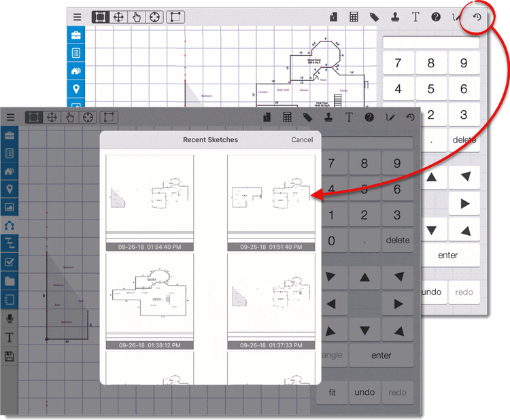
Task: Tap the down arrow key on back window keypad
Action: (x=432, y=230)
